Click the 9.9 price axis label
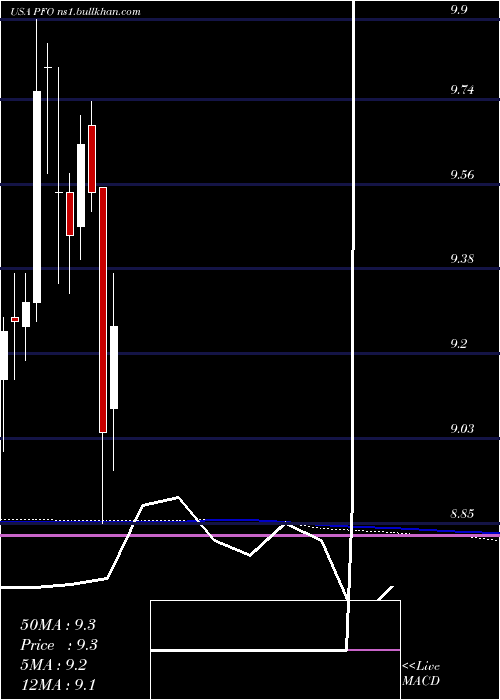The height and width of the screenshot is (700, 500). pos(458,10)
